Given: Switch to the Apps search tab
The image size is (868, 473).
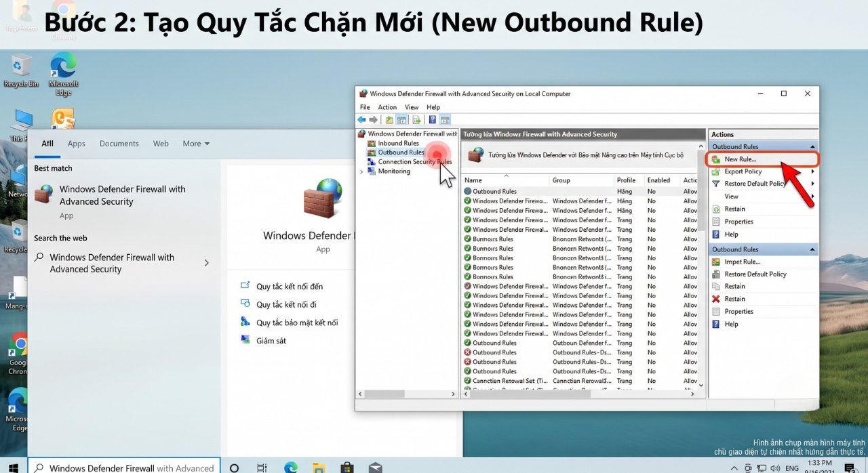Looking at the screenshot, I should pos(77,144).
